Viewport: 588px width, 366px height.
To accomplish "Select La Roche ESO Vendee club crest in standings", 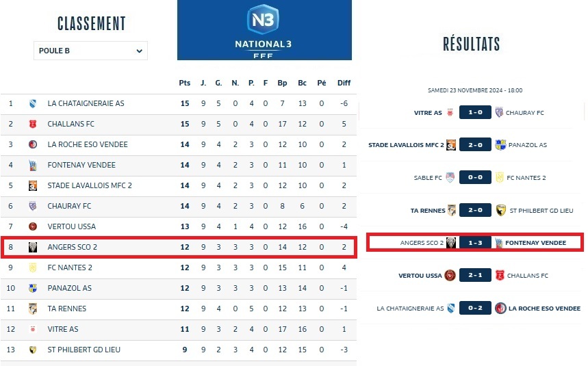I will pyautogui.click(x=32, y=144).
